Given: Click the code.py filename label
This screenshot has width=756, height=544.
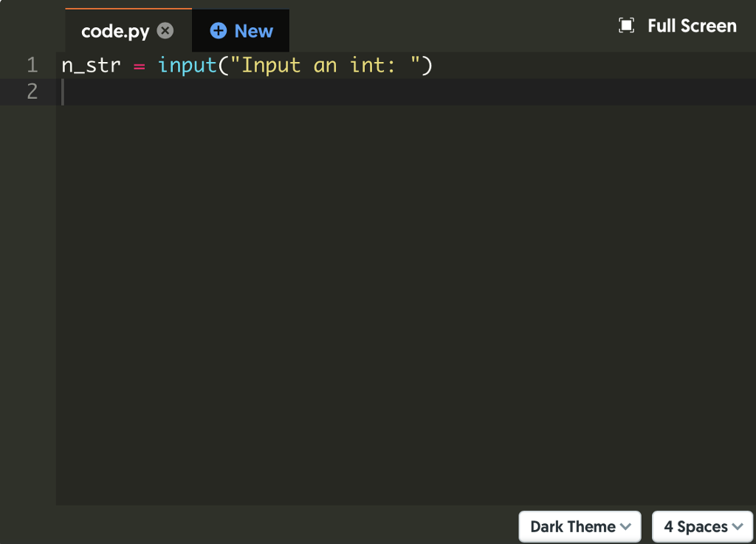Looking at the screenshot, I should 114,30.
